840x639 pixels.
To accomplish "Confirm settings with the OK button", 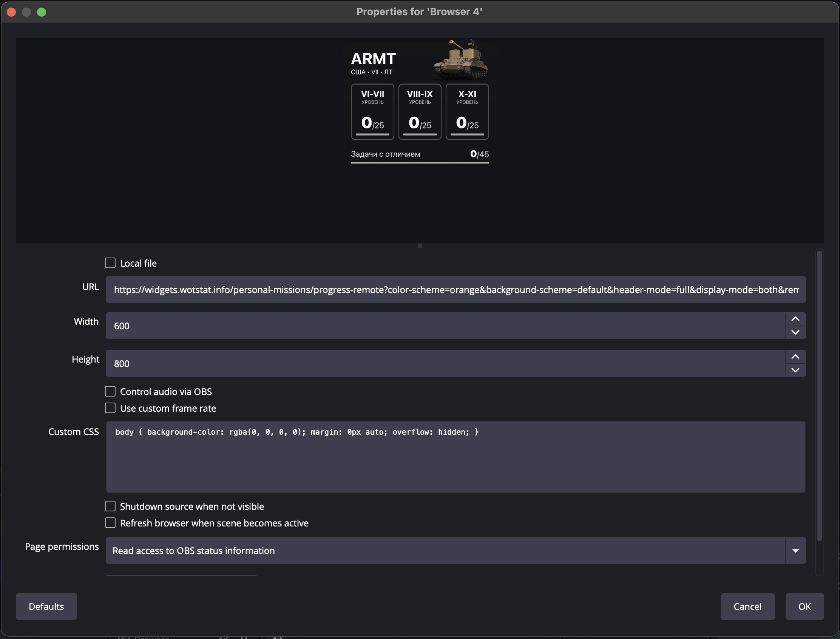I will pyautogui.click(x=804, y=606).
